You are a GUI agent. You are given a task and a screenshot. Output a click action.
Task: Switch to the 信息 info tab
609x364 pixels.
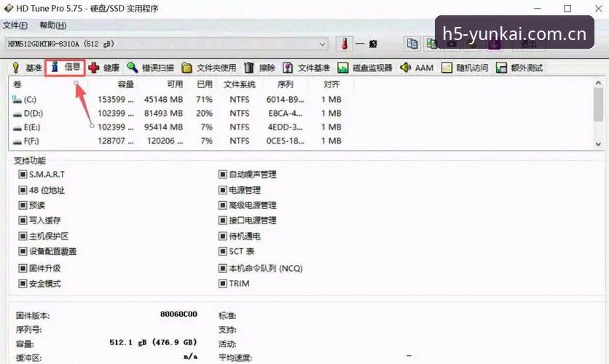coord(66,68)
